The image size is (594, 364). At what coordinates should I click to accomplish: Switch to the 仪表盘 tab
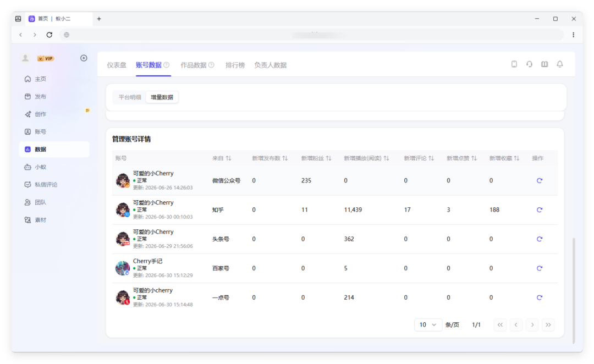pyautogui.click(x=116, y=65)
